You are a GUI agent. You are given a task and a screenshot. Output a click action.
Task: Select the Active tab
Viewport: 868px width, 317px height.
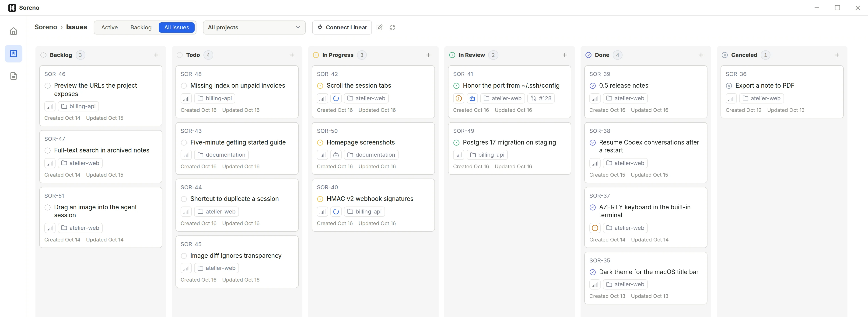click(109, 28)
